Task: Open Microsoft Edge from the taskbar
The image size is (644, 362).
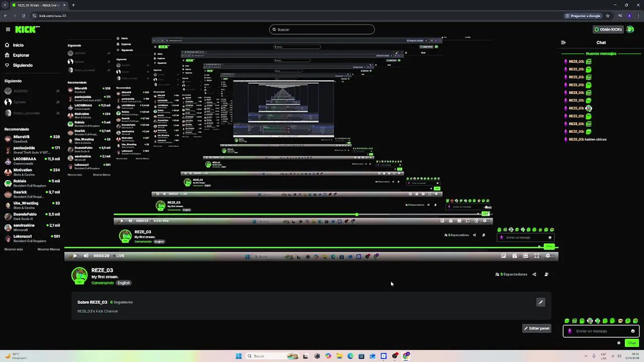Action: (350, 356)
